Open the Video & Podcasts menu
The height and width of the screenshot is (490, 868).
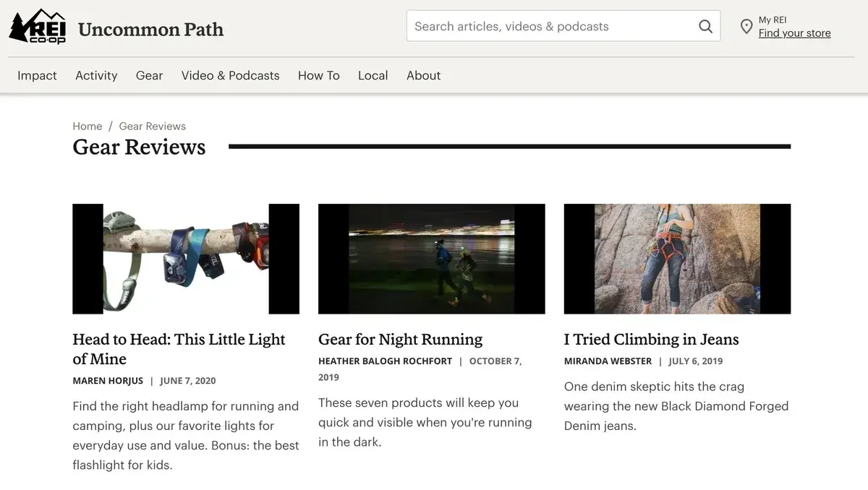[x=230, y=75]
